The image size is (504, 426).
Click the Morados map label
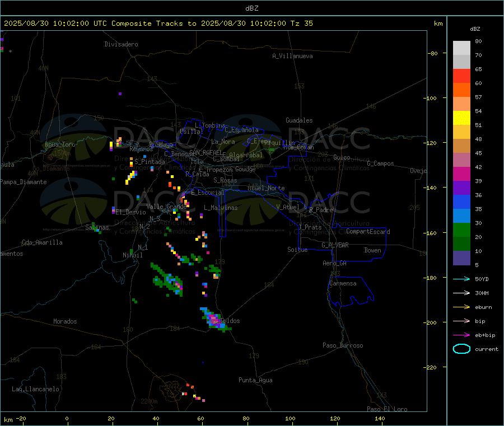coord(65,321)
